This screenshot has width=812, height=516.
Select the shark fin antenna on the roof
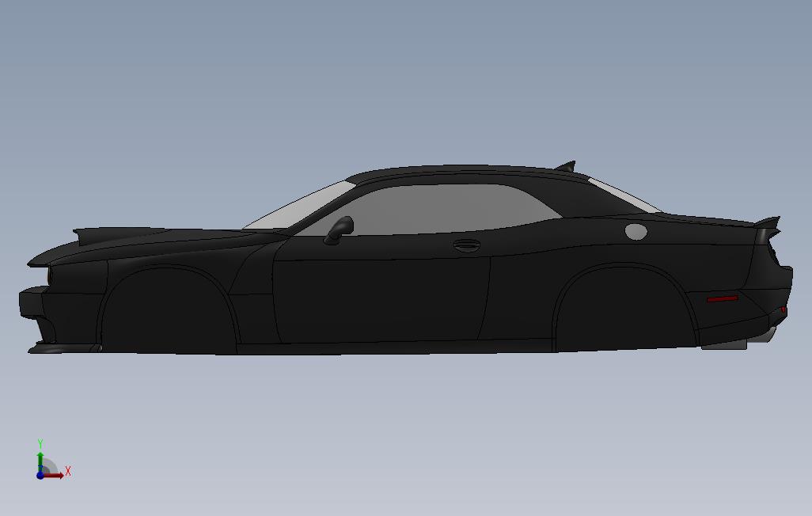coord(566,166)
